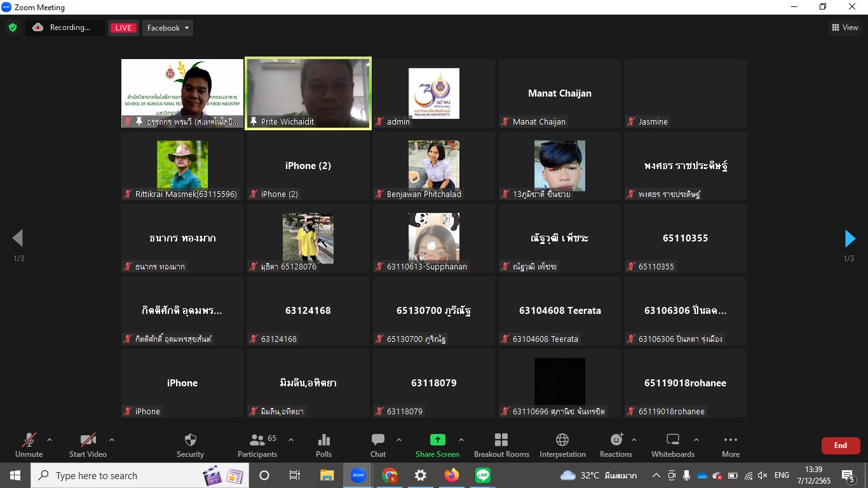Click the green Share Screen icon
868x488 pixels.
437,440
